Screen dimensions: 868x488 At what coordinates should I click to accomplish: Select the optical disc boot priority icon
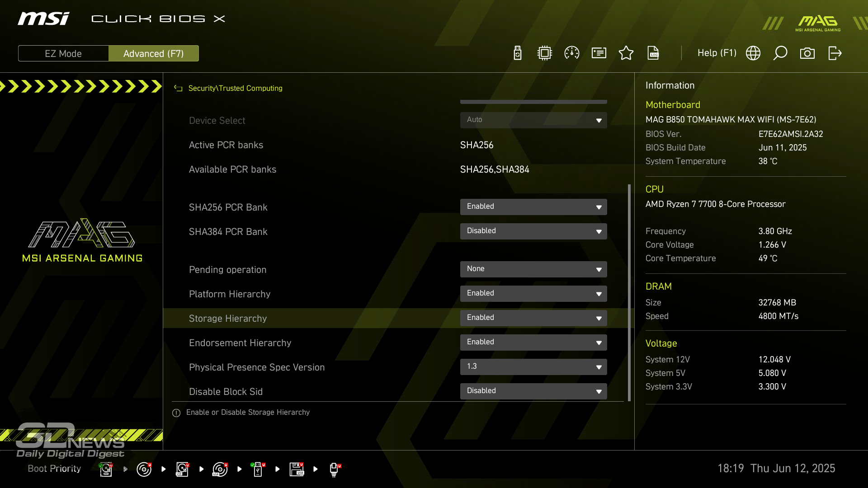pos(144,469)
